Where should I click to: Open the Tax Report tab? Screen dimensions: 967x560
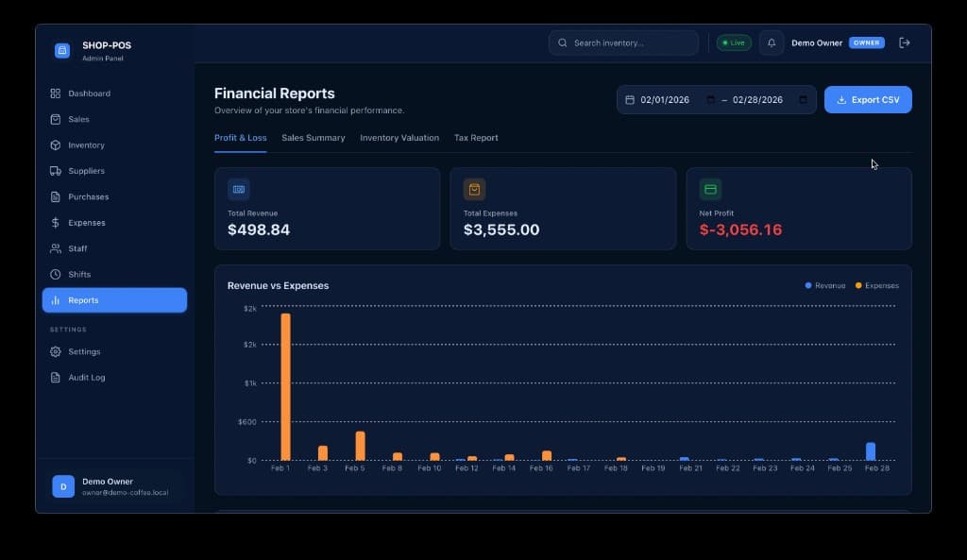pyautogui.click(x=476, y=138)
